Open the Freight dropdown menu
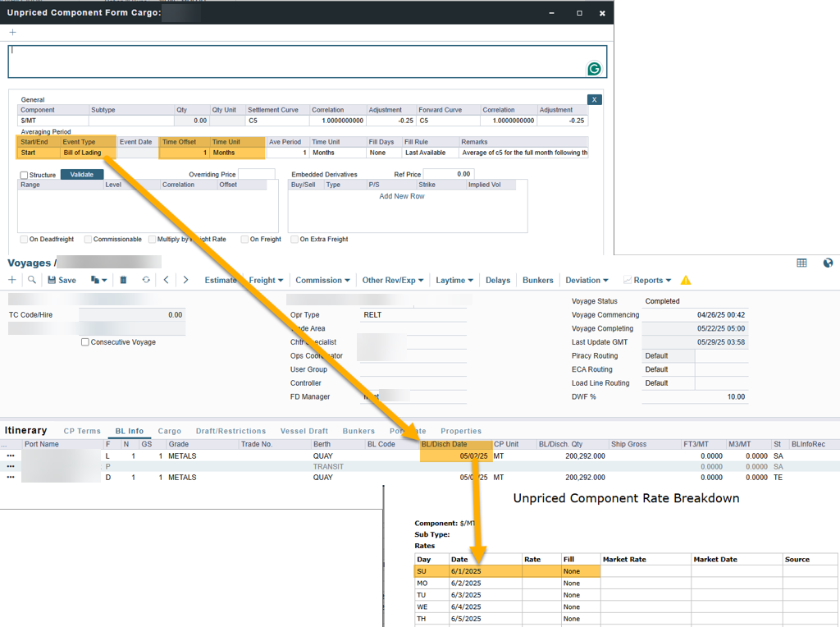The height and width of the screenshot is (627, 840). click(x=266, y=280)
